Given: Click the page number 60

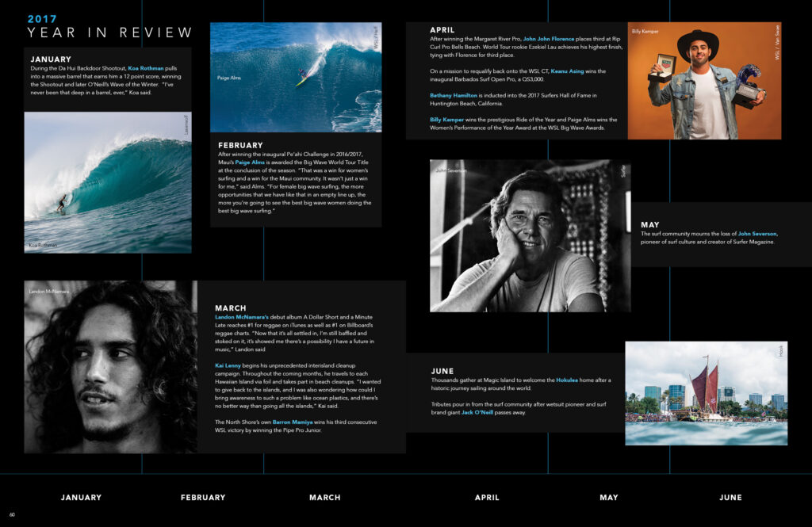Looking at the screenshot, I should point(12,514).
